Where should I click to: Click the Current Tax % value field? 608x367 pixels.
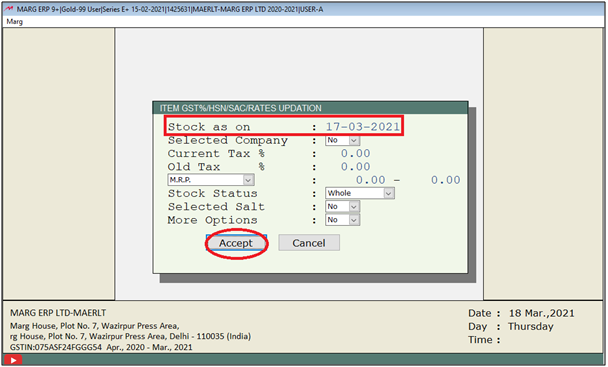356,153
